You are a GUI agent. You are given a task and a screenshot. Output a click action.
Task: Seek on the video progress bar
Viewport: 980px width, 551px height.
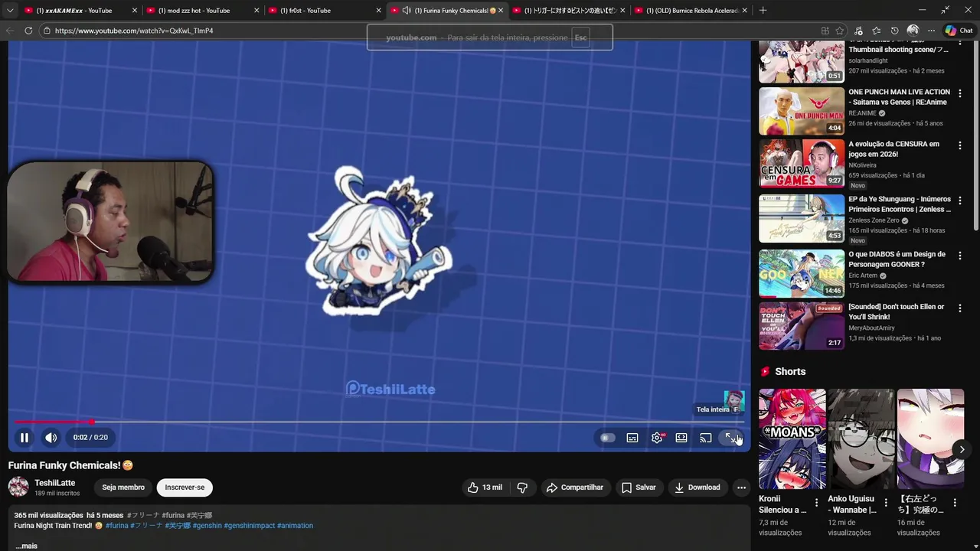[x=380, y=422]
